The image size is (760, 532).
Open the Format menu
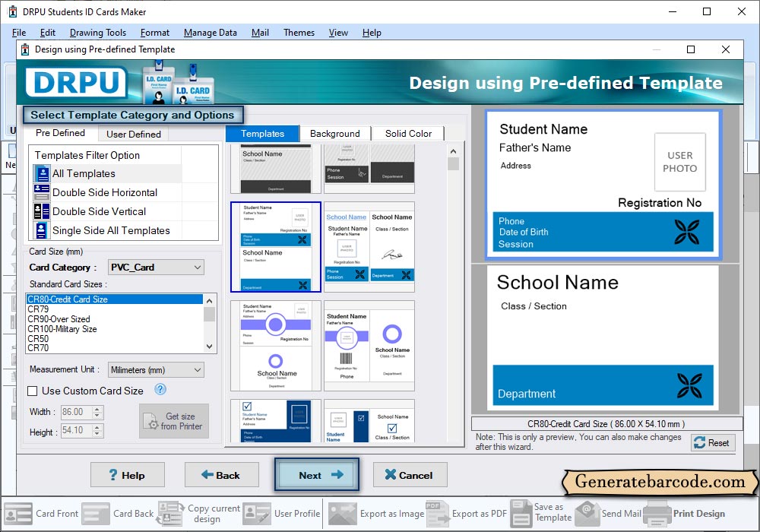pos(154,33)
